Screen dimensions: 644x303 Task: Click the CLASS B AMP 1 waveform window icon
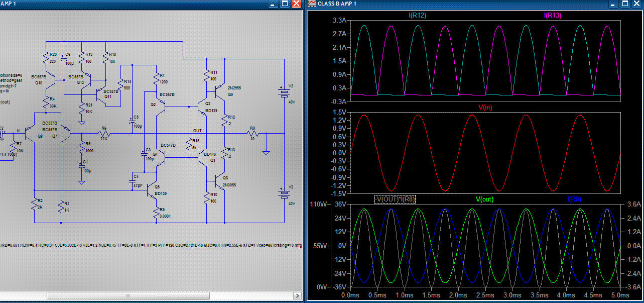click(x=312, y=4)
